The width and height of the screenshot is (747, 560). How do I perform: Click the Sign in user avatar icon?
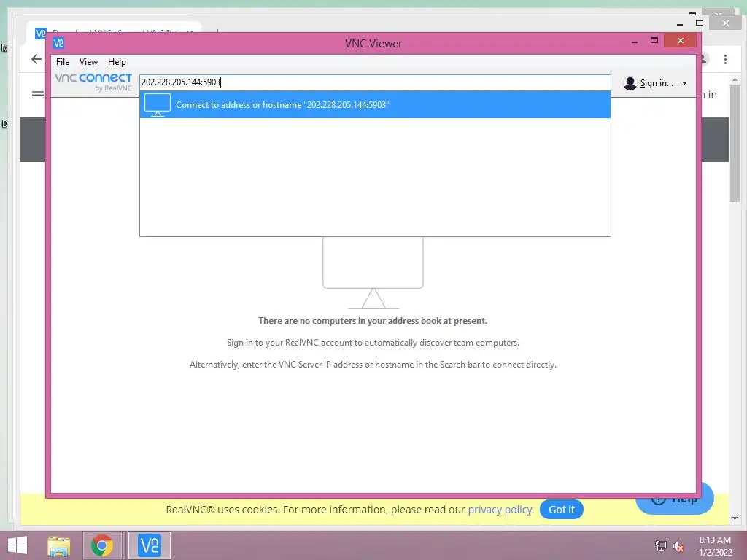[630, 83]
